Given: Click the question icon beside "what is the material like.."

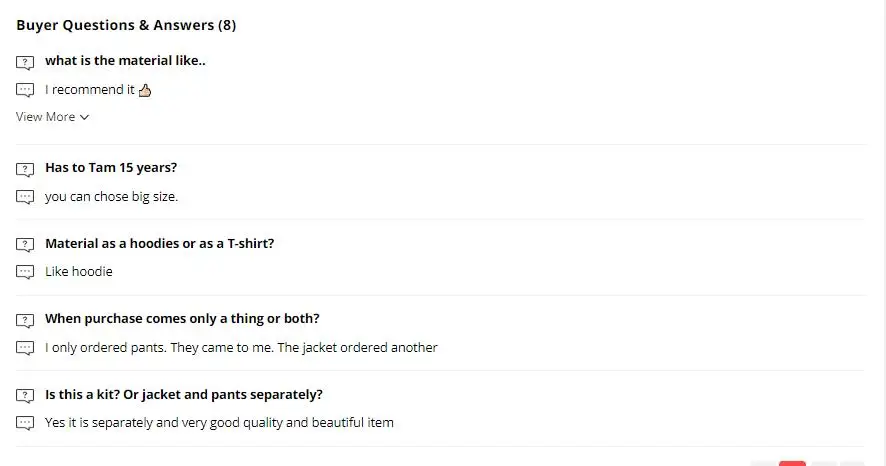Looking at the screenshot, I should (x=25, y=62).
